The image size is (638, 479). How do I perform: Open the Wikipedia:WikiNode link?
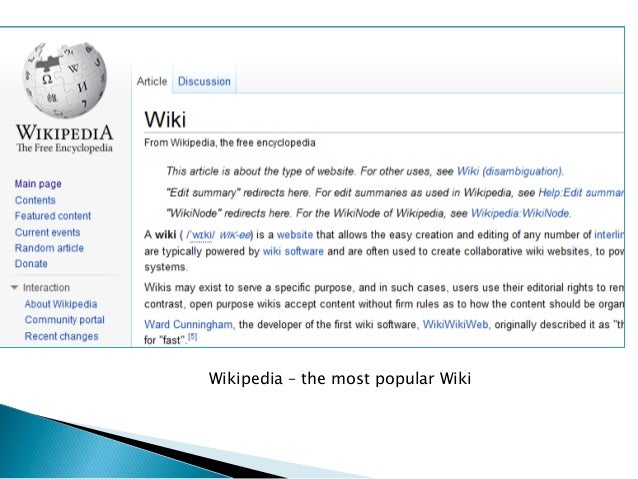tap(521, 213)
